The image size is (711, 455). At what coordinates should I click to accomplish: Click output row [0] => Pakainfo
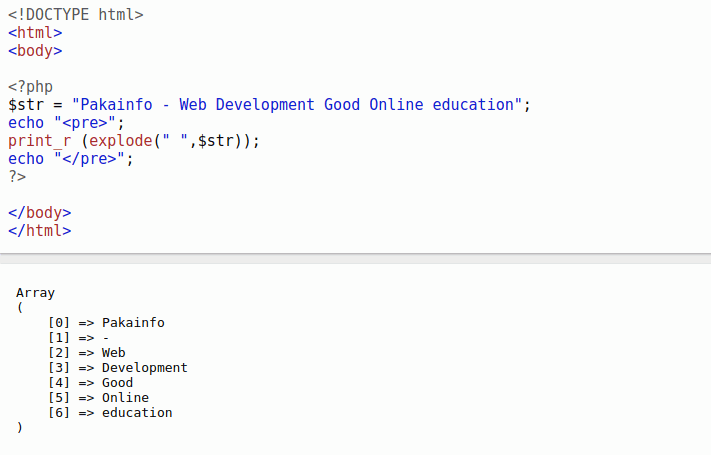tap(107, 323)
